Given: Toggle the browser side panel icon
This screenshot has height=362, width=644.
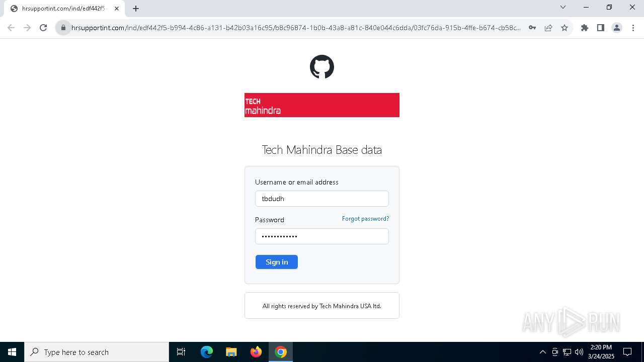Looking at the screenshot, I should pyautogui.click(x=601, y=28).
